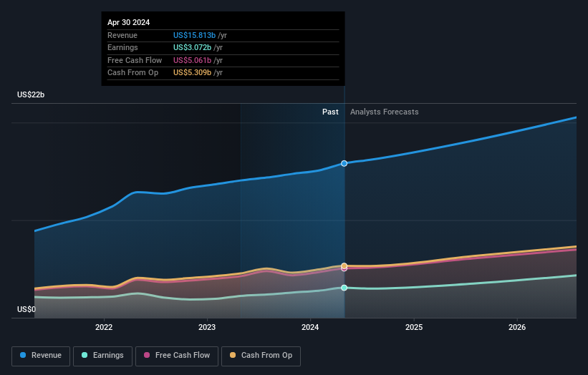
Task: Select the 2024 x-axis label
Action: (310, 328)
